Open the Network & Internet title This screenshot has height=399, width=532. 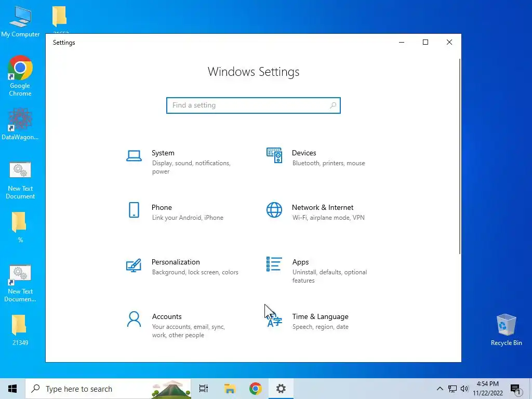pyautogui.click(x=323, y=207)
